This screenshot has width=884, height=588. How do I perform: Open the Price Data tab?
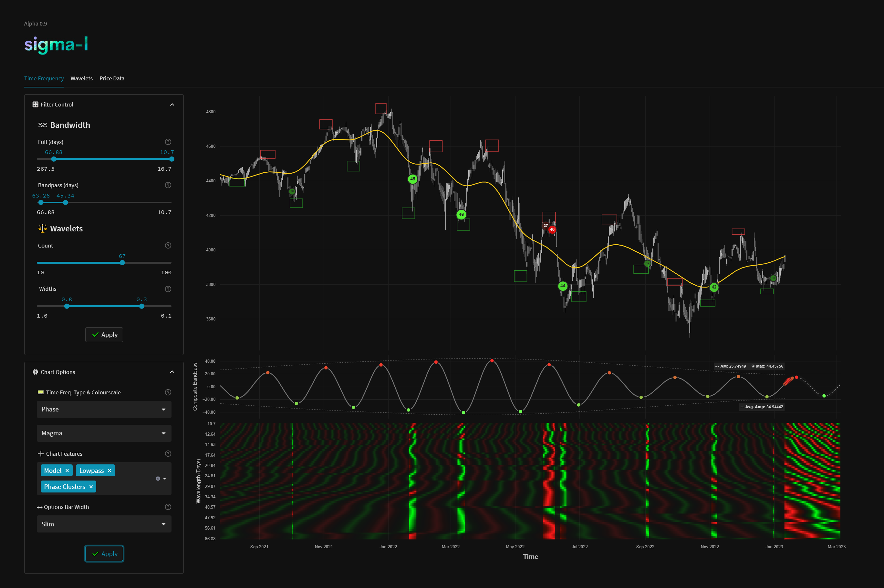pos(111,78)
